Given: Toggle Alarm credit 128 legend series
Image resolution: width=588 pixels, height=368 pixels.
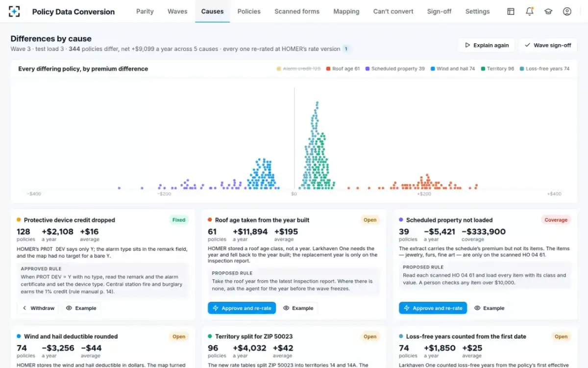Looking at the screenshot, I should (x=298, y=69).
